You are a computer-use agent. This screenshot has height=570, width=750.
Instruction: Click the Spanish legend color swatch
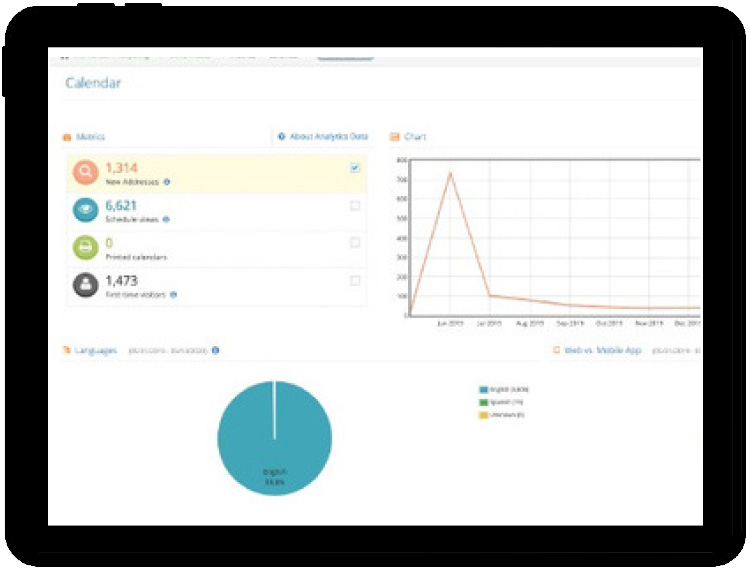click(483, 402)
